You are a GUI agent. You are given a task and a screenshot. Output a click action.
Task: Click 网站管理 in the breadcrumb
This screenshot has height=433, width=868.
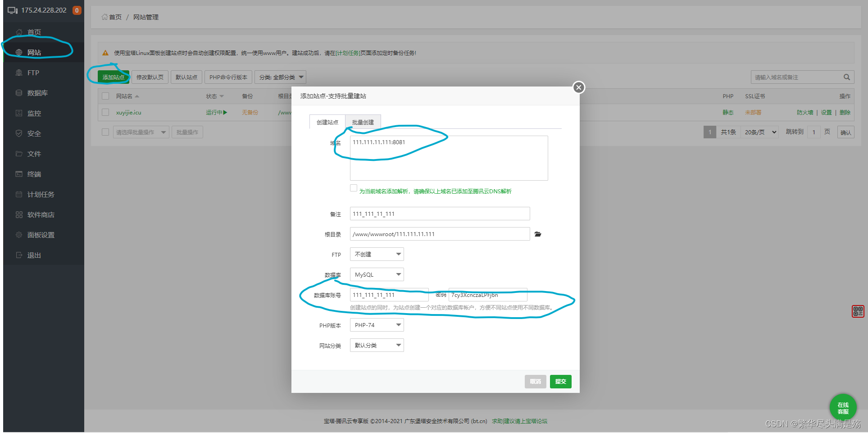coord(146,17)
